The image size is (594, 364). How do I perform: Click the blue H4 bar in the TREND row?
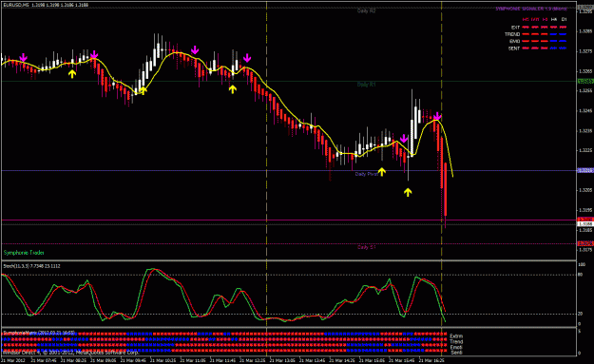(553, 34)
